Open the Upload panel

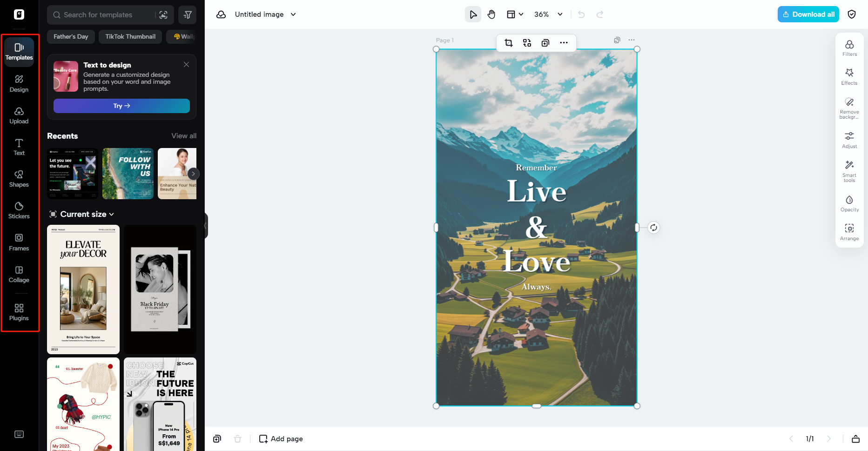tap(19, 115)
